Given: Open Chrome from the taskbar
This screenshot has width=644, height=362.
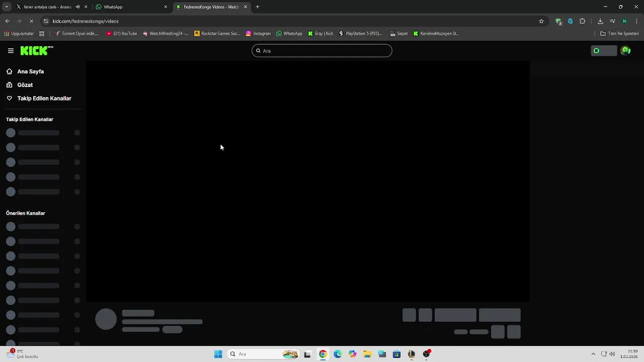Looking at the screenshot, I should [x=323, y=354].
